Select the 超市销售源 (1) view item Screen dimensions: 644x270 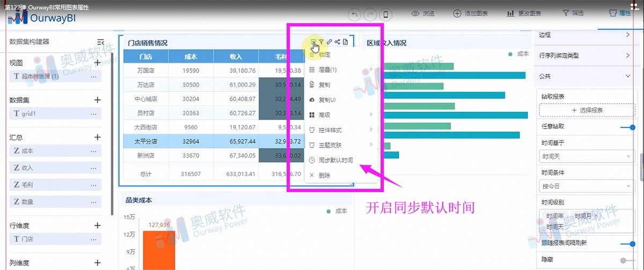56,77
